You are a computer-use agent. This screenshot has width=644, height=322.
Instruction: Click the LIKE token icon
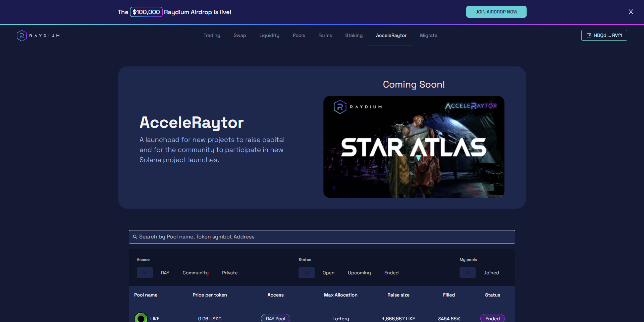[x=141, y=318]
